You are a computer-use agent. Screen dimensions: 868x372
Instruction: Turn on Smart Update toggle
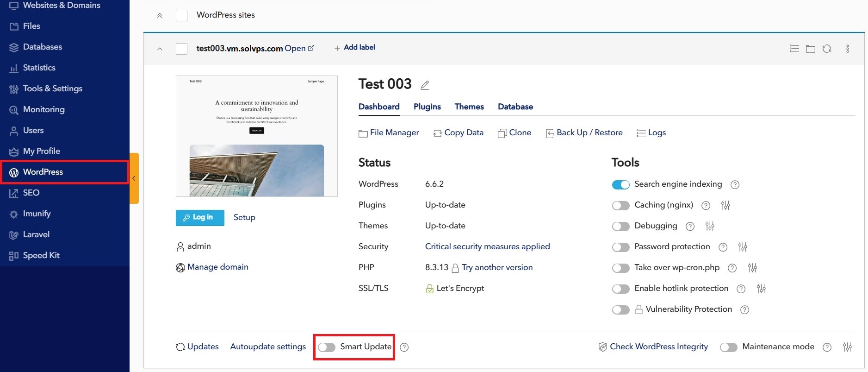point(326,347)
